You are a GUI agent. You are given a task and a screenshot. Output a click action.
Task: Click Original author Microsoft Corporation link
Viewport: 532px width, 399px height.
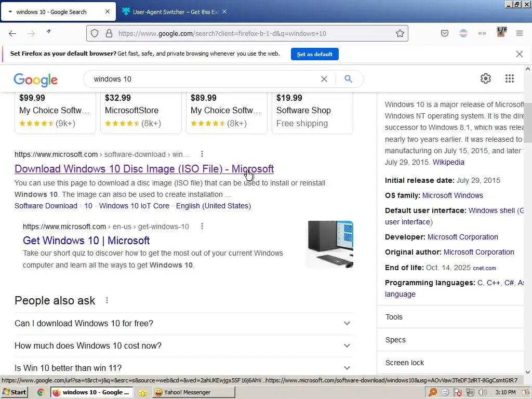coord(478,252)
